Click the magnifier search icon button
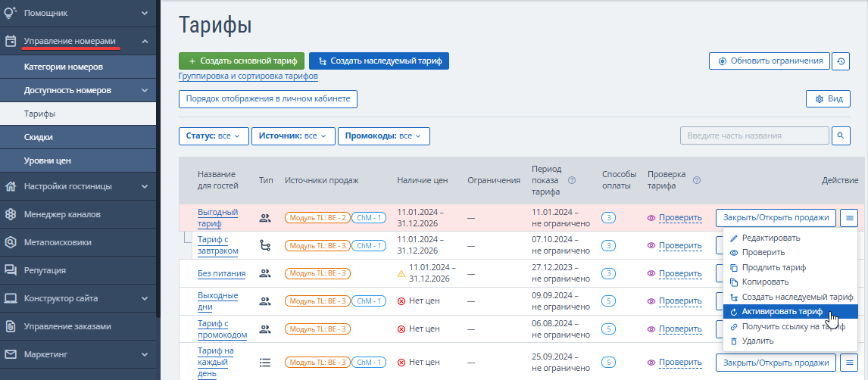 841,135
